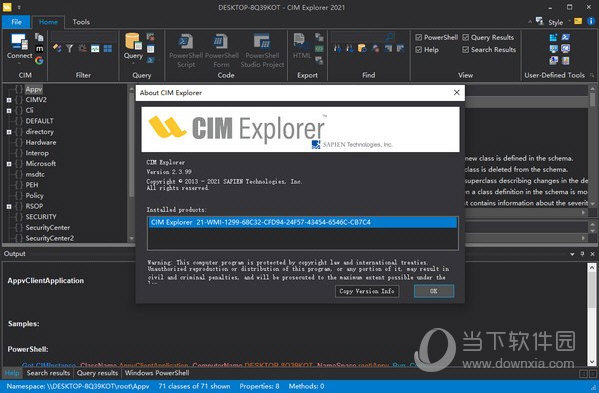Viewport: 599px width, 393px height.
Task: Expand the Cli namespace node
Action: tap(9, 111)
